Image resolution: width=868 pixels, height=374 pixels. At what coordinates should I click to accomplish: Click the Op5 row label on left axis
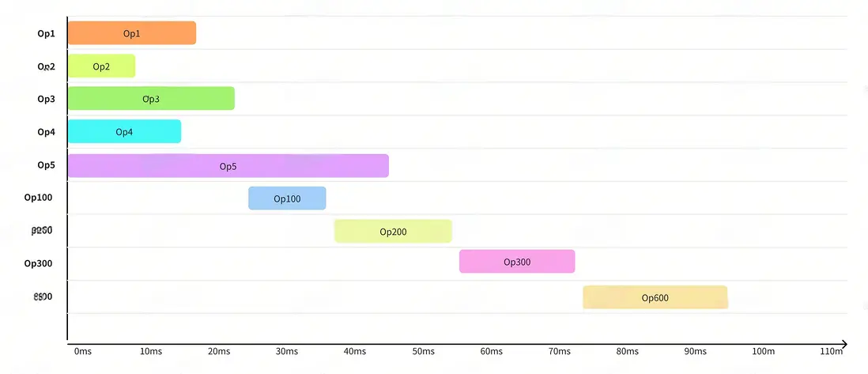pos(47,165)
